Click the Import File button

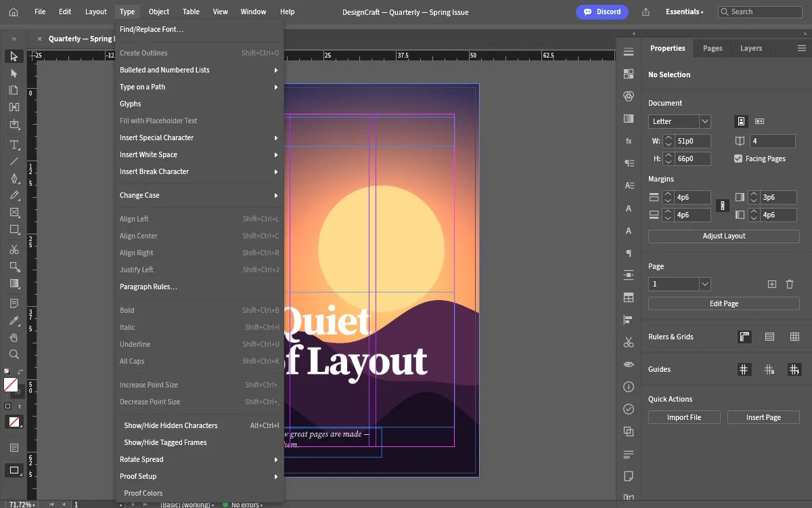pos(684,417)
